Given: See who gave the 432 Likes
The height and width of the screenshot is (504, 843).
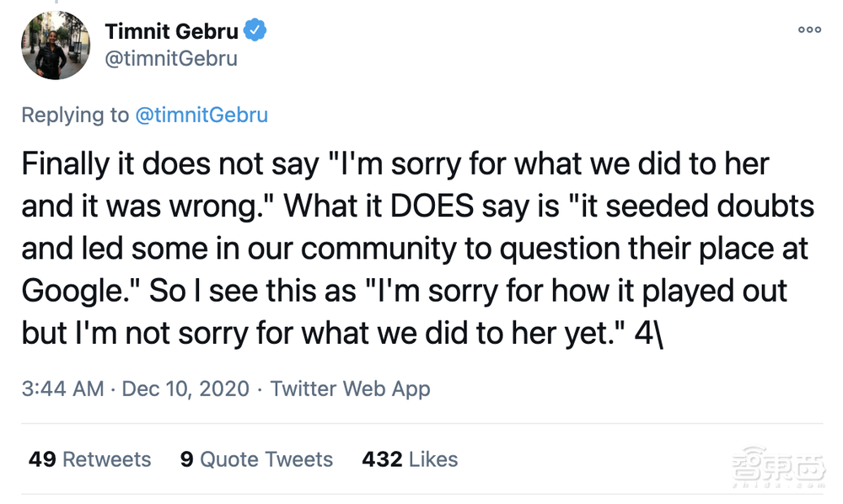Looking at the screenshot, I should tap(410, 459).
